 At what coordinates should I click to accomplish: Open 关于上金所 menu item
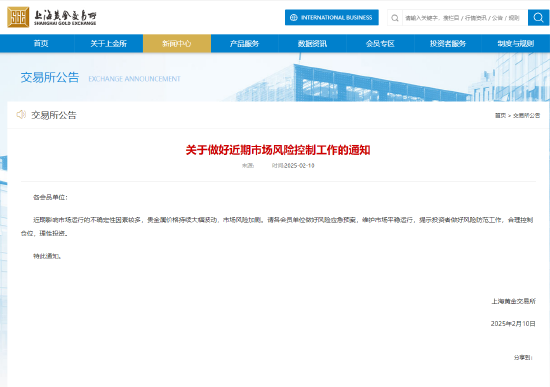[109, 44]
